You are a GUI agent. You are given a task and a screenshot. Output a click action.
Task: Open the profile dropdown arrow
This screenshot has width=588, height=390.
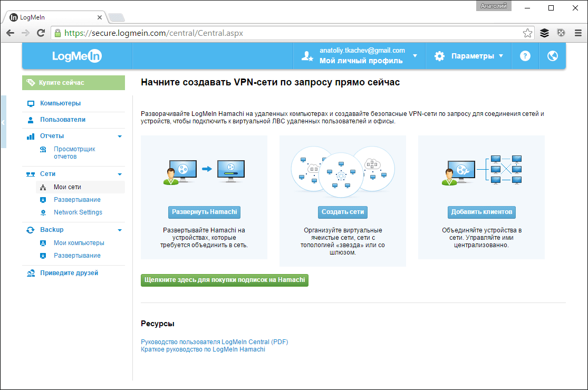pos(415,56)
